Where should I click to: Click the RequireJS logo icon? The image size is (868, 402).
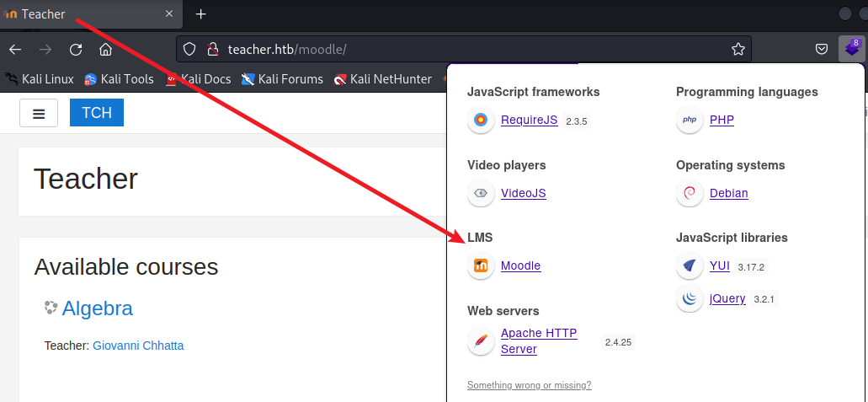(481, 120)
